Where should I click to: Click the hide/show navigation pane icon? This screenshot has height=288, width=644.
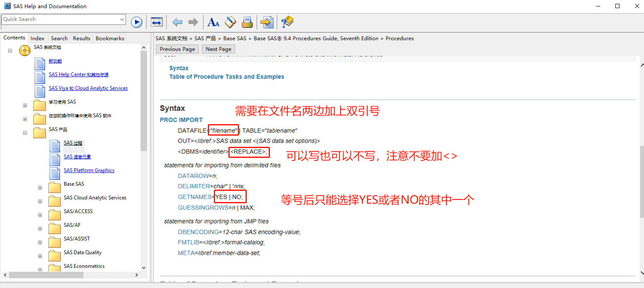tap(157, 22)
